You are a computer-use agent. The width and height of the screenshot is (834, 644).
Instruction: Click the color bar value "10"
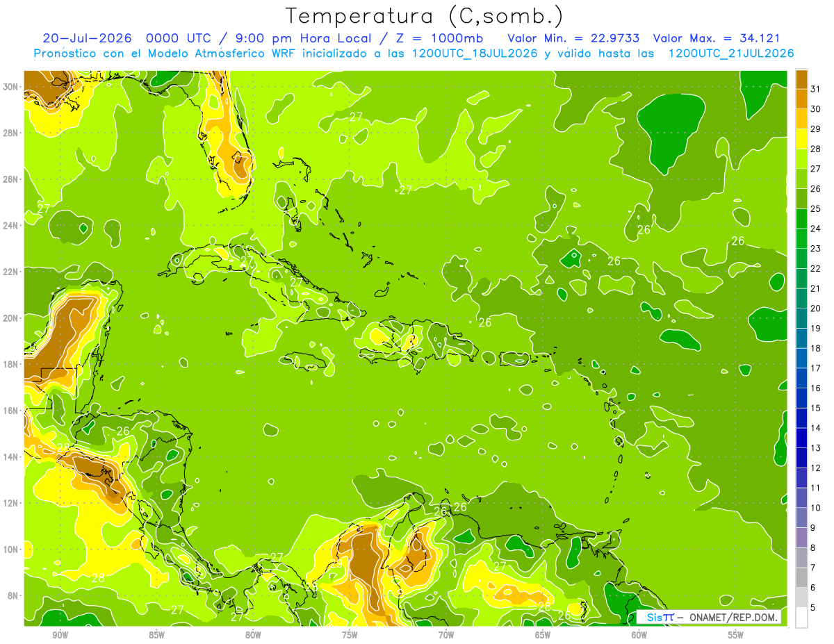click(816, 508)
